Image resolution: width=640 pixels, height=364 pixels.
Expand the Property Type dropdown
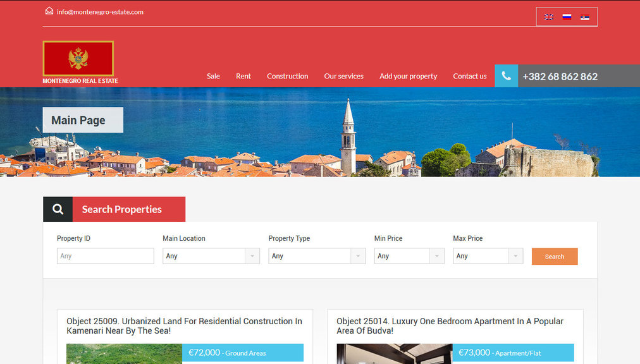point(316,256)
